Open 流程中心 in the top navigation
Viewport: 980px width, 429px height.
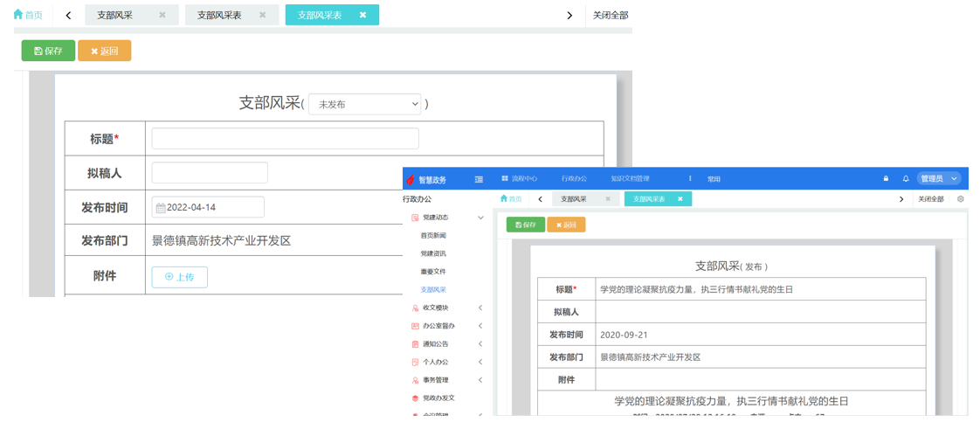pyautogui.click(x=520, y=178)
